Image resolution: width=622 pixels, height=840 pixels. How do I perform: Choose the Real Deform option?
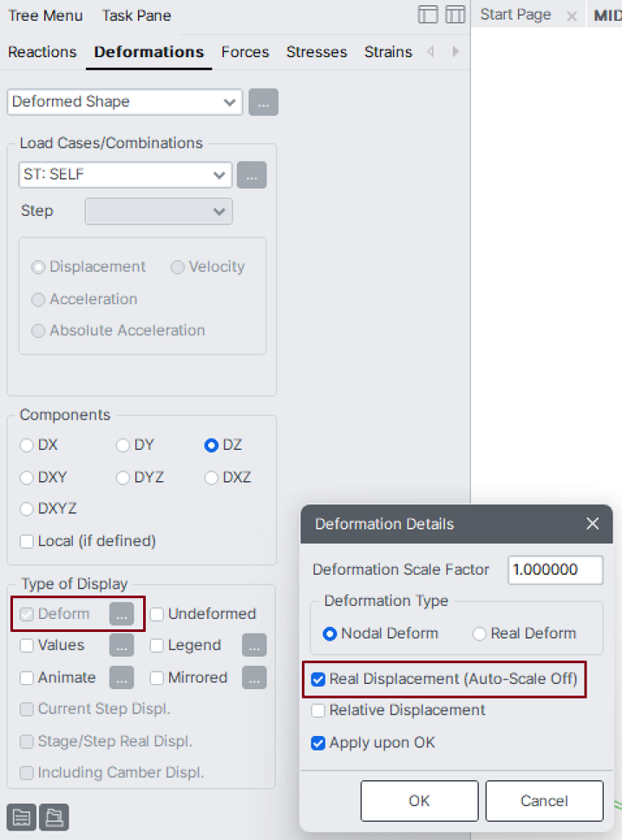pyautogui.click(x=480, y=634)
